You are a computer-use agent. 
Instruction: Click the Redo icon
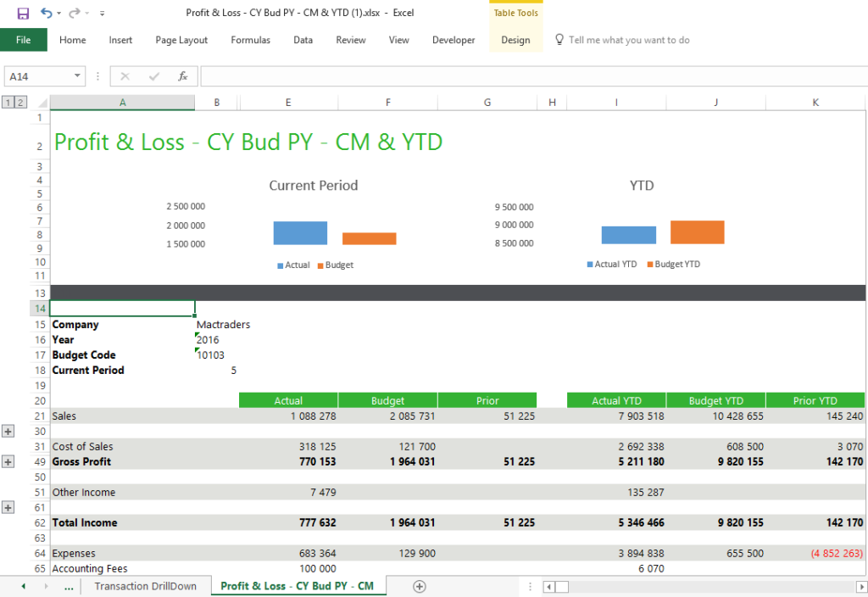[75, 13]
